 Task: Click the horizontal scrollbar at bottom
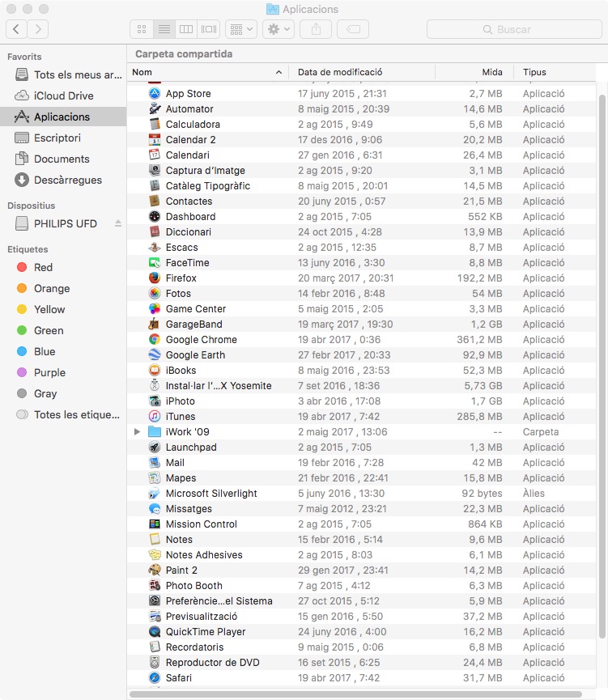(355, 694)
